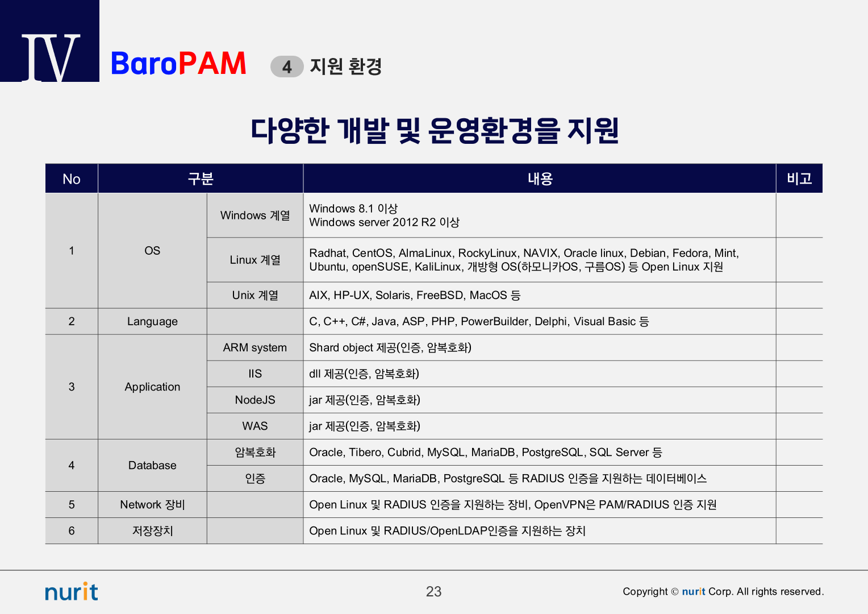Click the BaroPAM logo text

(x=178, y=64)
